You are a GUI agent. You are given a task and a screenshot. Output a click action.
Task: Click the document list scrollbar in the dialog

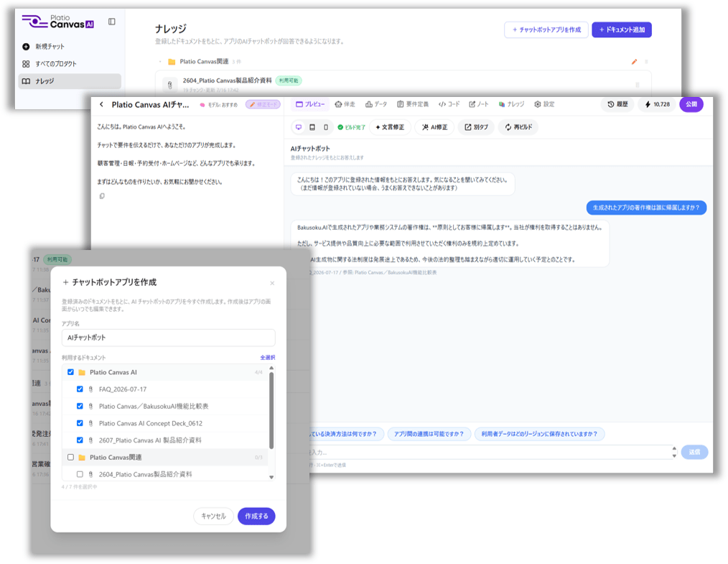271,411
